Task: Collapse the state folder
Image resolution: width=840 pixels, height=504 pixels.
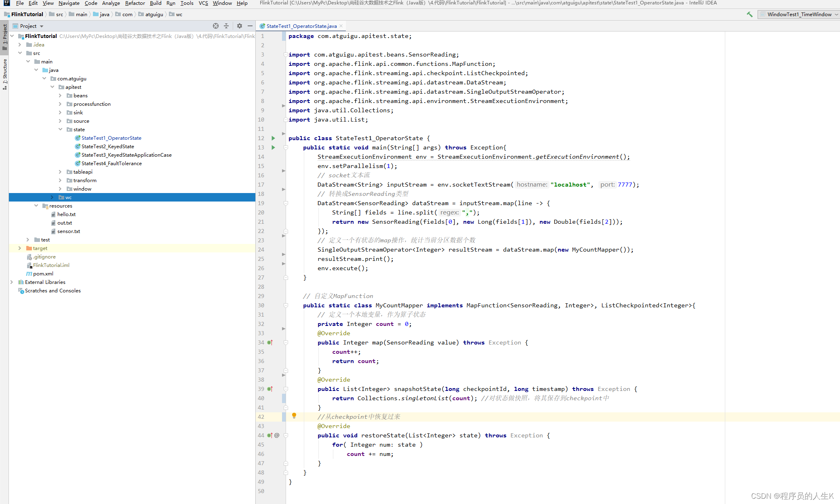Action: pyautogui.click(x=60, y=130)
